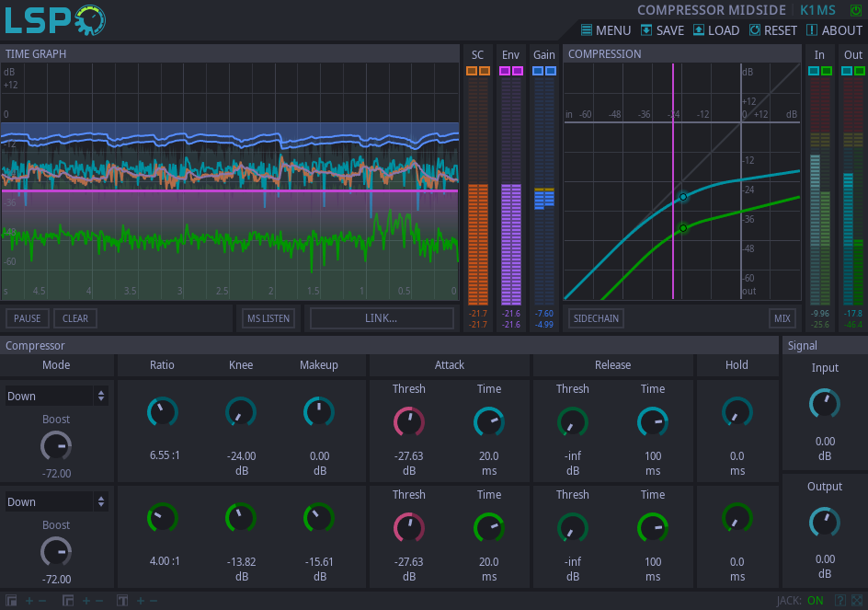Click the first row Hold knob
The width and height of the screenshot is (868, 610).
737,412
